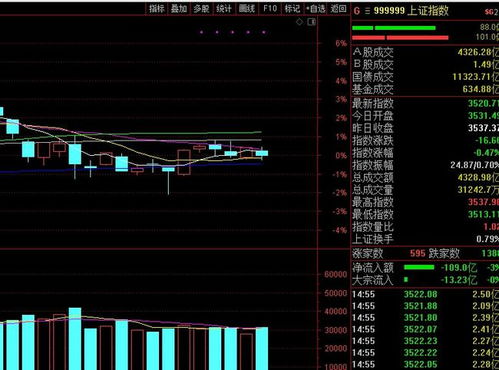Click the first purple dot marker above chart
The image size is (499, 370).
pos(201,32)
